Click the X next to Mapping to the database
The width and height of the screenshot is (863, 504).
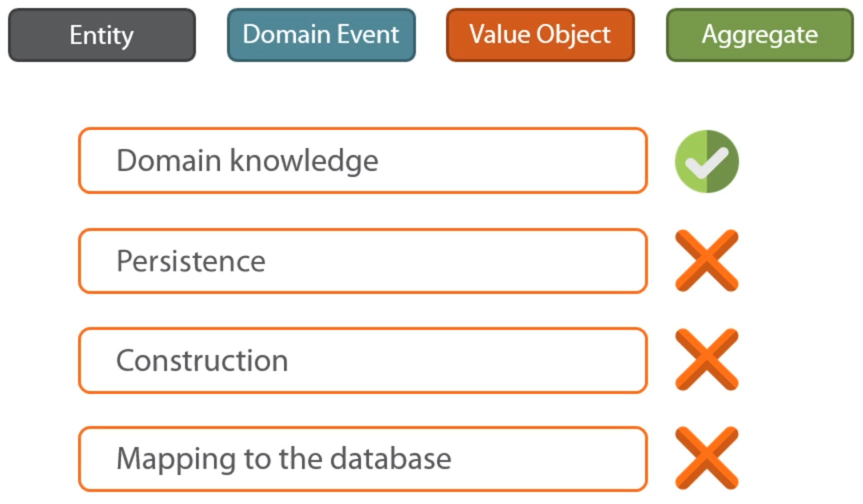coord(706,458)
